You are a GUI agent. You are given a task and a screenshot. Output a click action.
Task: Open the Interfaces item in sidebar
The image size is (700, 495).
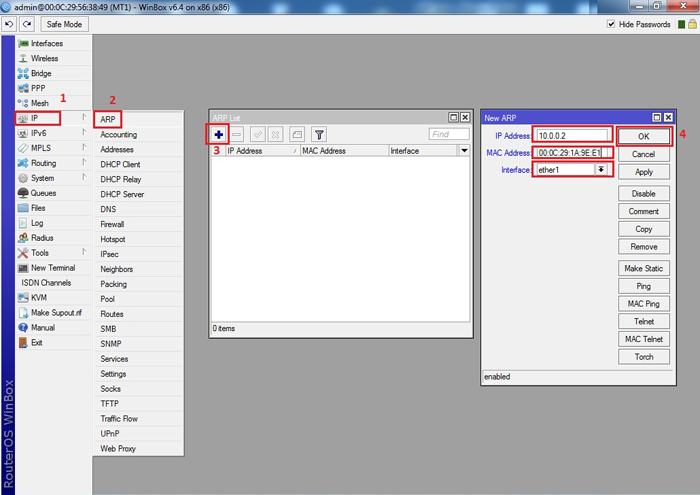click(x=46, y=44)
